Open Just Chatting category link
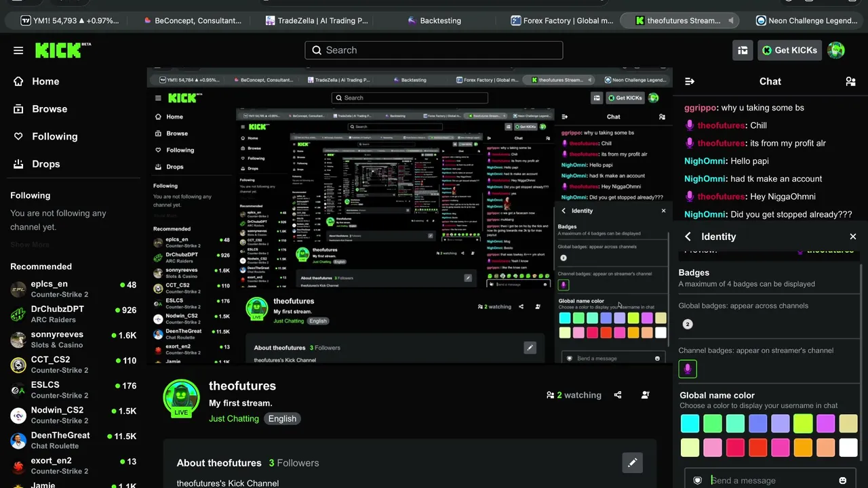This screenshot has width=868, height=488. [x=234, y=419]
